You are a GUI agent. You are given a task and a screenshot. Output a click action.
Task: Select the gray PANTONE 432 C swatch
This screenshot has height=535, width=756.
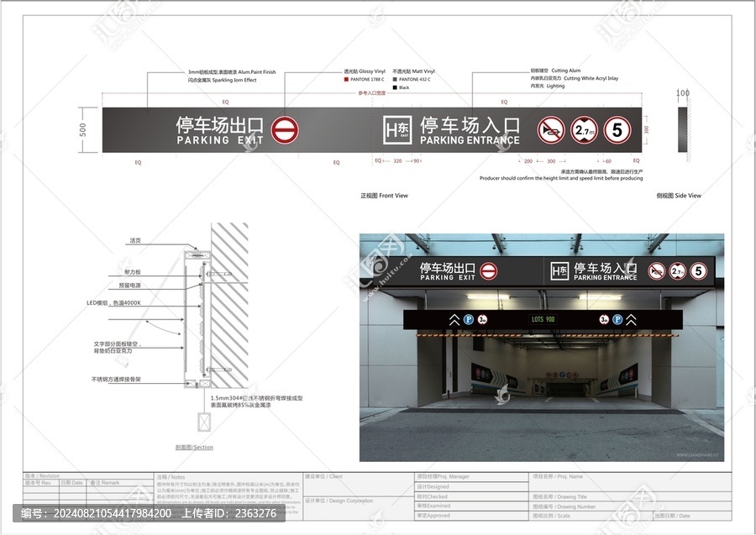[395, 79]
